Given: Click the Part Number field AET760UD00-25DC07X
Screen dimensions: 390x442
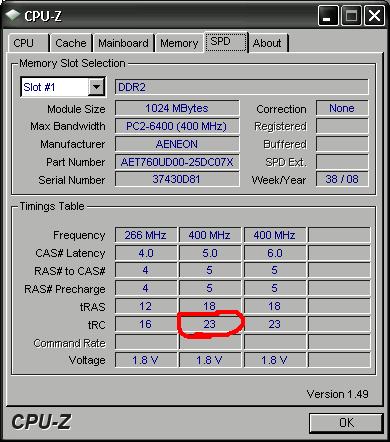Looking at the screenshot, I should (177, 162).
